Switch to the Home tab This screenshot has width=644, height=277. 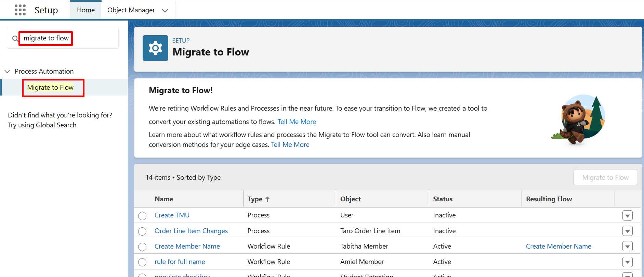point(86,10)
